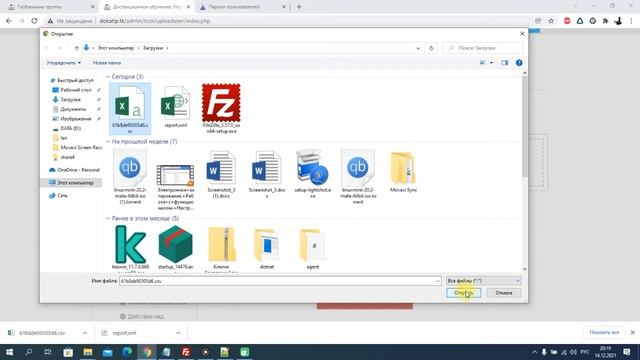The width and height of the screenshot is (640, 360).
Task: Select the startup_14476 exe file
Action: click(x=176, y=247)
